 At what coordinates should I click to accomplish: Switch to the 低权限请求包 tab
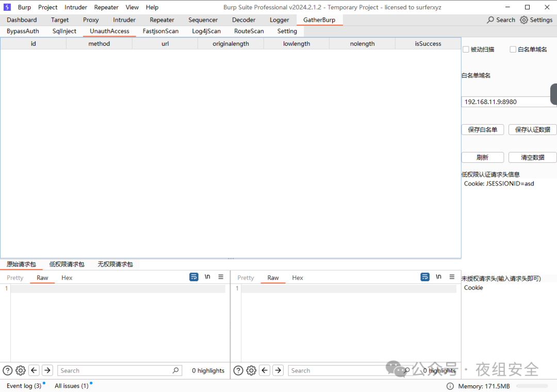(67, 264)
